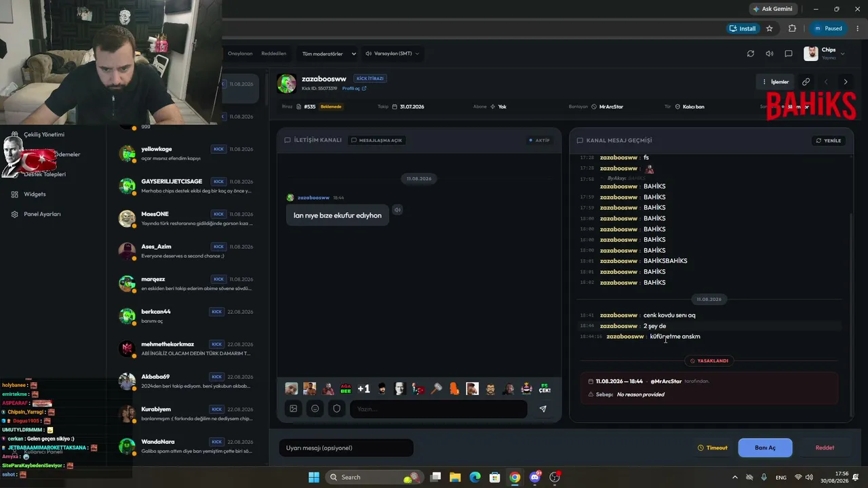This screenshot has height=488, width=868.
Task: Insert the FS ÇEK! emote
Action: coord(545,389)
